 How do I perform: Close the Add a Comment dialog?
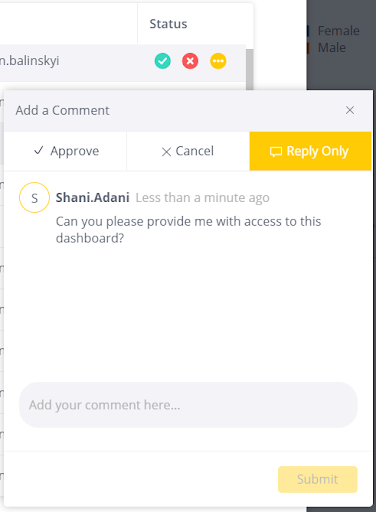tap(350, 110)
